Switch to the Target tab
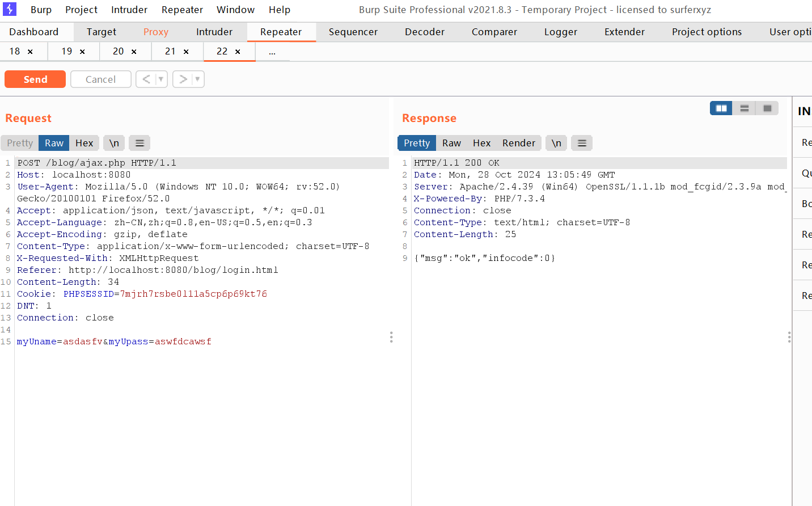The width and height of the screenshot is (812, 506). 102,32
